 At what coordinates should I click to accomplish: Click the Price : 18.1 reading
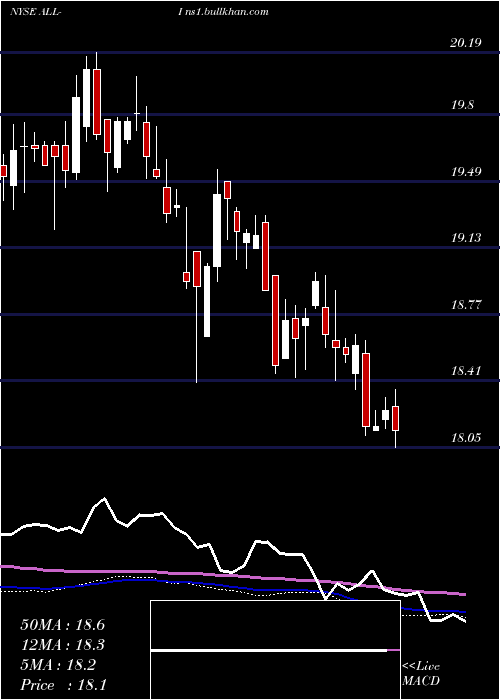(63, 684)
